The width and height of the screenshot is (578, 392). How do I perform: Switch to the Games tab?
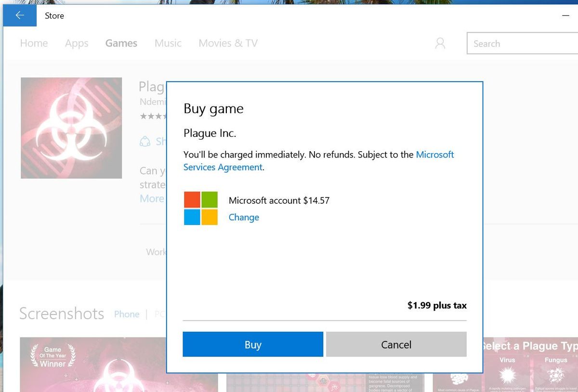coord(121,43)
